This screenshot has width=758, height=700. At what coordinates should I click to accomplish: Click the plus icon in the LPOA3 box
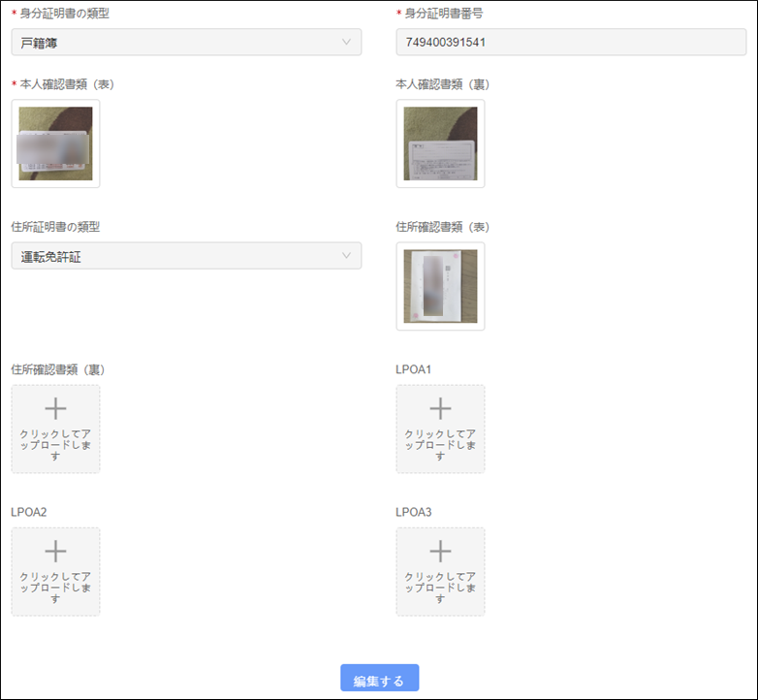point(440,552)
